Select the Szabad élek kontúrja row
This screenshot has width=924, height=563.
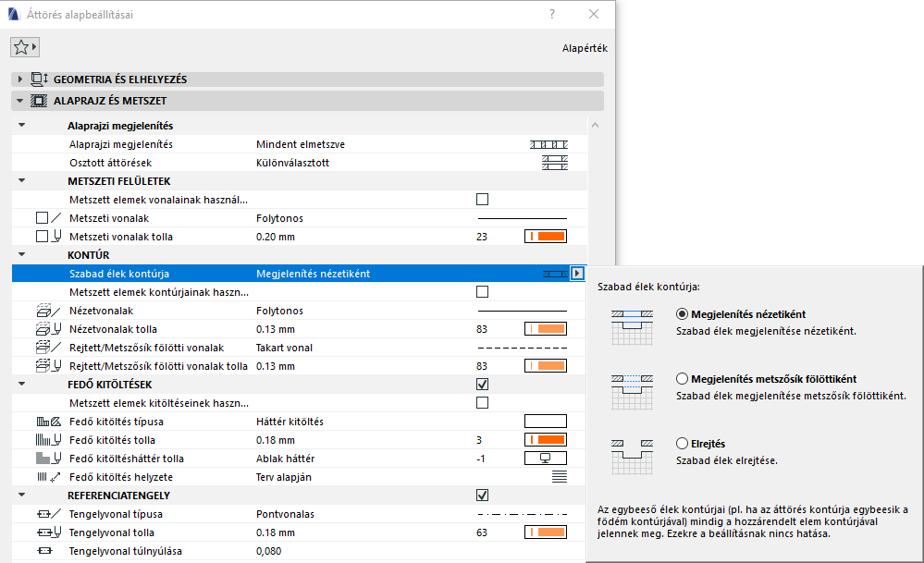pos(300,274)
